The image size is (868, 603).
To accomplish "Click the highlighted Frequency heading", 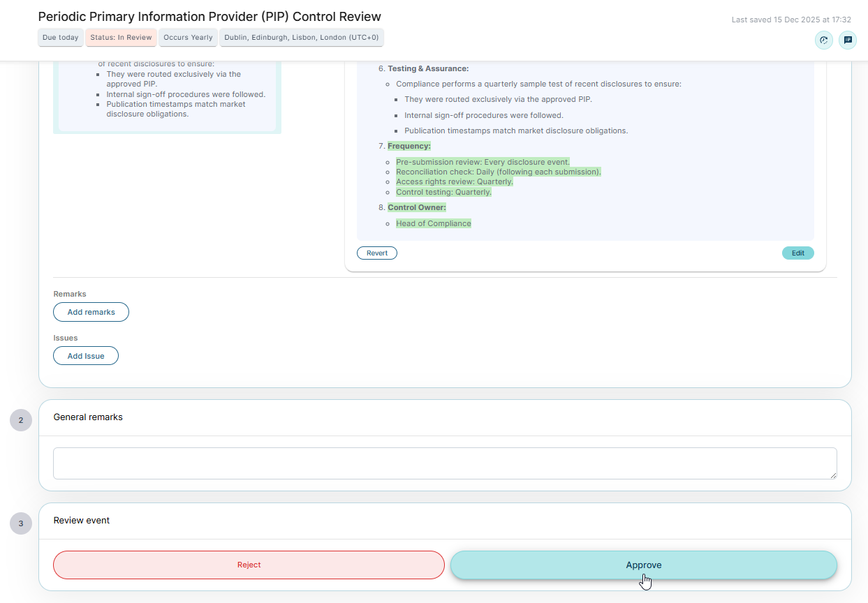I will click(x=409, y=146).
